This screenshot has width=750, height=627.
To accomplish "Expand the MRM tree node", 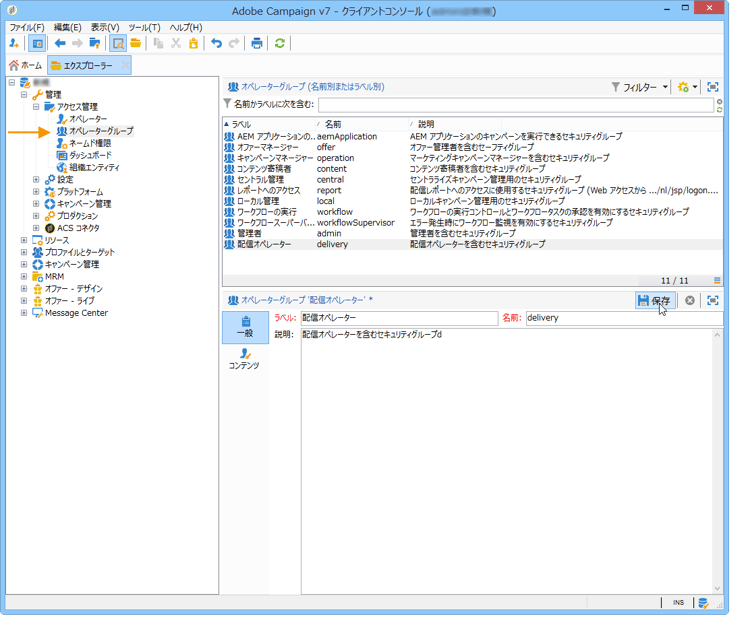I will click(x=24, y=276).
